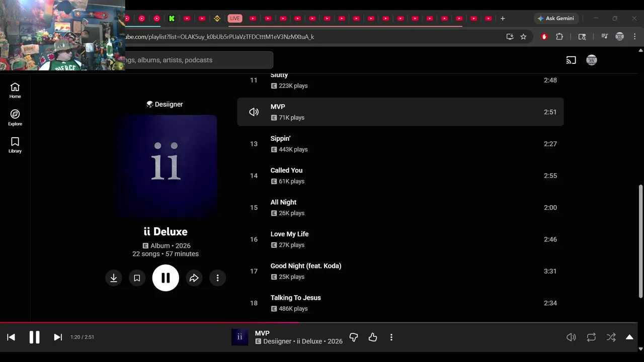
Task: Dislike the current song MVP
Action: tap(354, 337)
